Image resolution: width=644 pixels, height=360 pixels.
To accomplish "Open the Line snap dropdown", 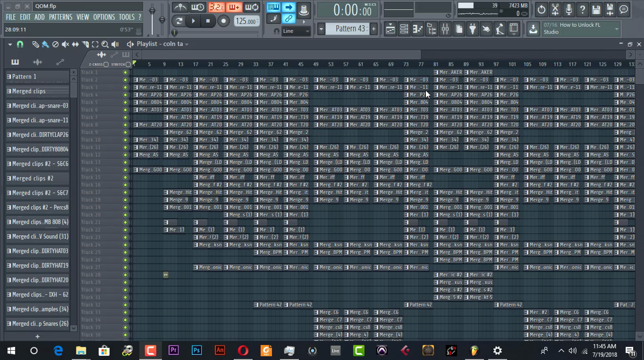I will (296, 31).
